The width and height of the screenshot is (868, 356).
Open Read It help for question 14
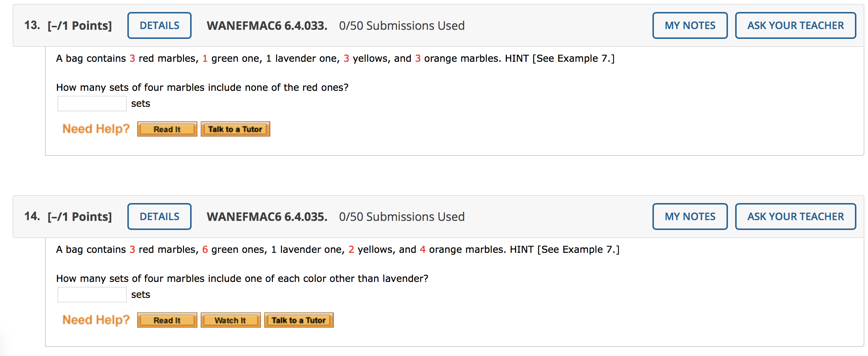coord(167,320)
